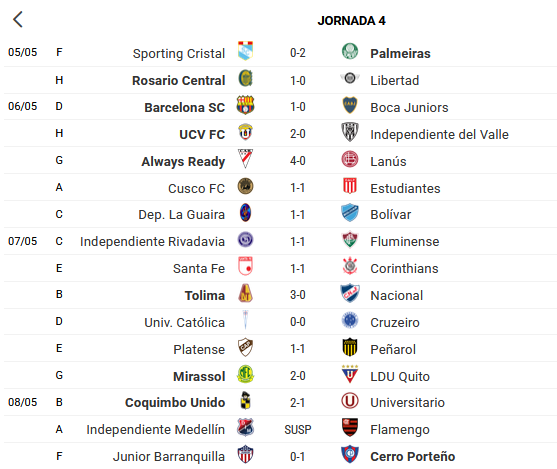Click the Universitario U crest icon
The height and width of the screenshot is (469, 557).
pyautogui.click(x=350, y=401)
